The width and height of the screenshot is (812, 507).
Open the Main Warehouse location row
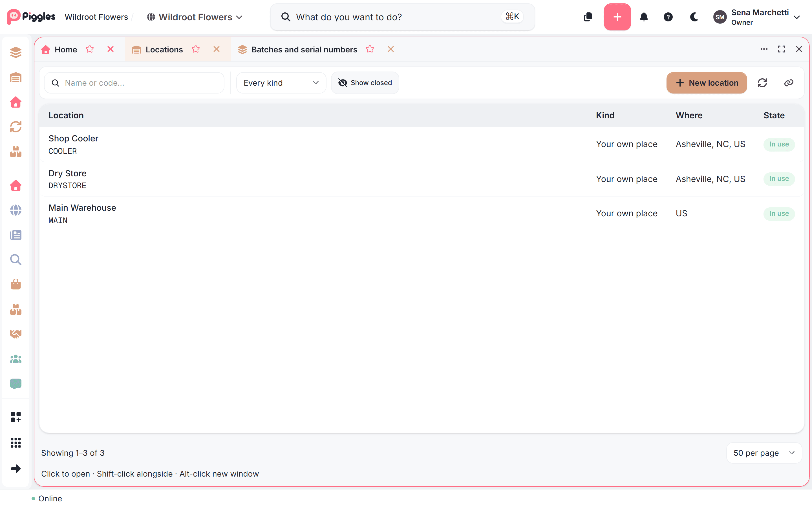[422, 214]
